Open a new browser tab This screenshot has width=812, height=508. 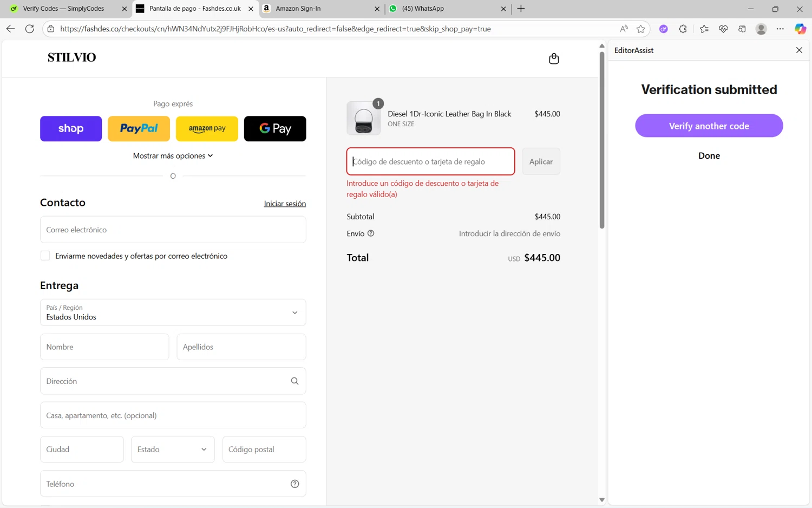tap(521, 9)
